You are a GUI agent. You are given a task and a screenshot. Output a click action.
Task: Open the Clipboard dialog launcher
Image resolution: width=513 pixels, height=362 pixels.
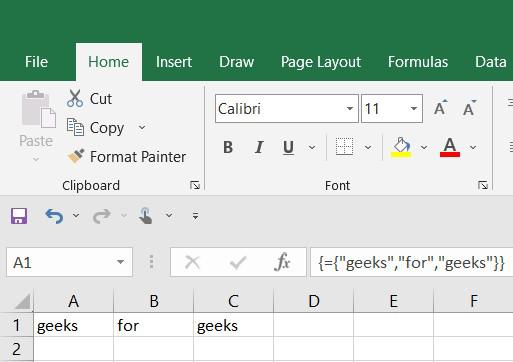[195, 185]
